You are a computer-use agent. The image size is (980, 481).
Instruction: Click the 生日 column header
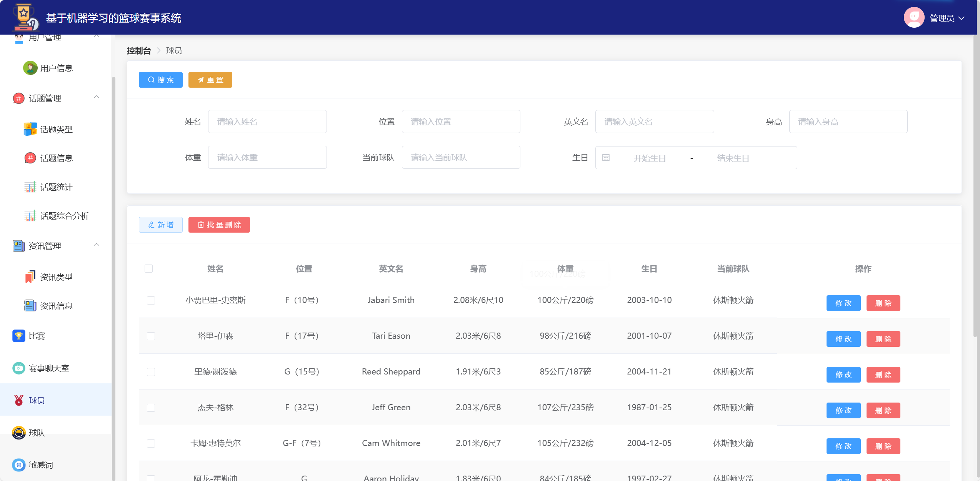(x=649, y=269)
